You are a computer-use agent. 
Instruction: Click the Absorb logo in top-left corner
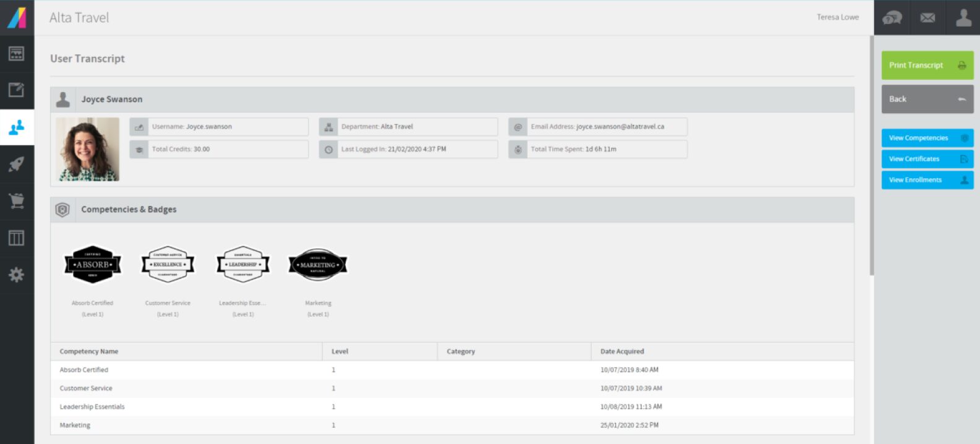17,17
